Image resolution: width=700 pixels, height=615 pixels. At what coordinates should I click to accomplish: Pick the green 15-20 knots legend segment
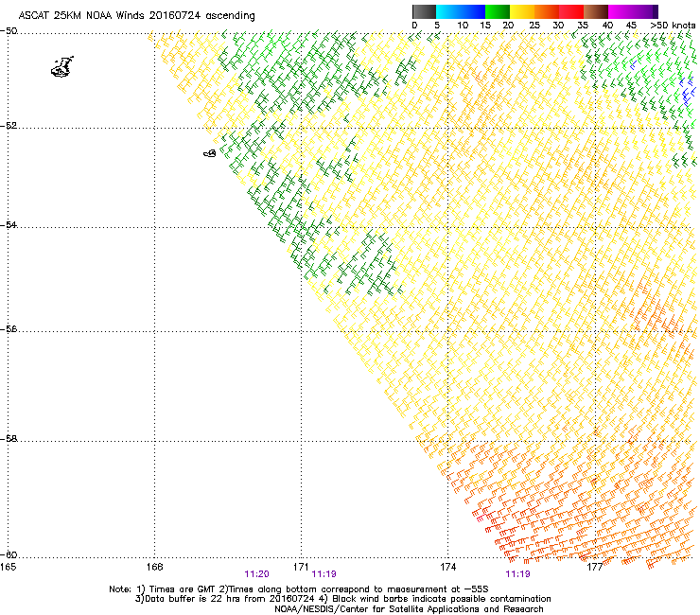tap(498, 11)
